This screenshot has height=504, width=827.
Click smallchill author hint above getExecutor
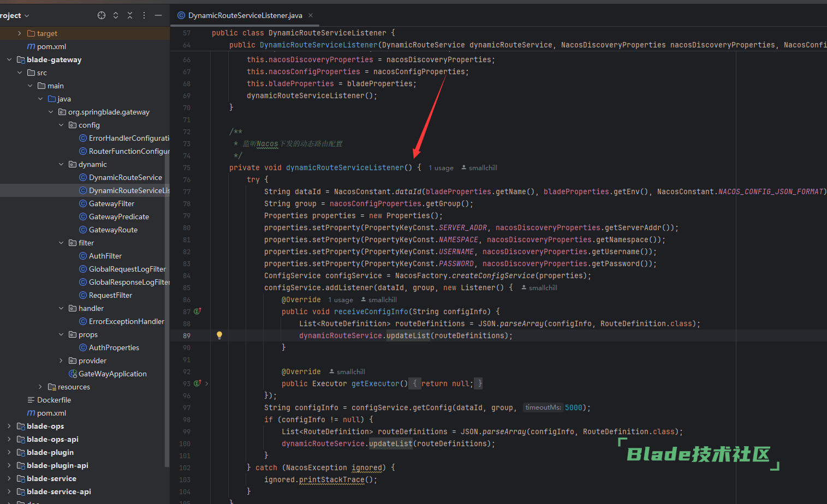coord(347,372)
